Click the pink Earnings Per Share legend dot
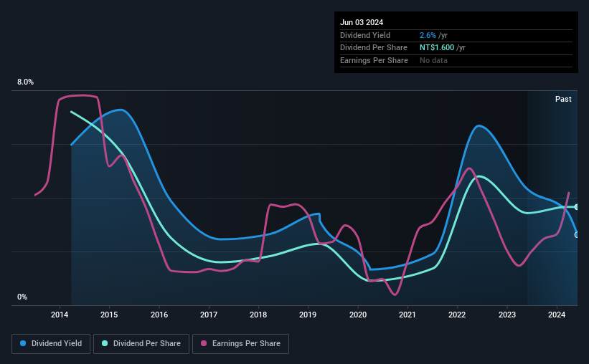This screenshot has width=589, height=364. tap(204, 343)
